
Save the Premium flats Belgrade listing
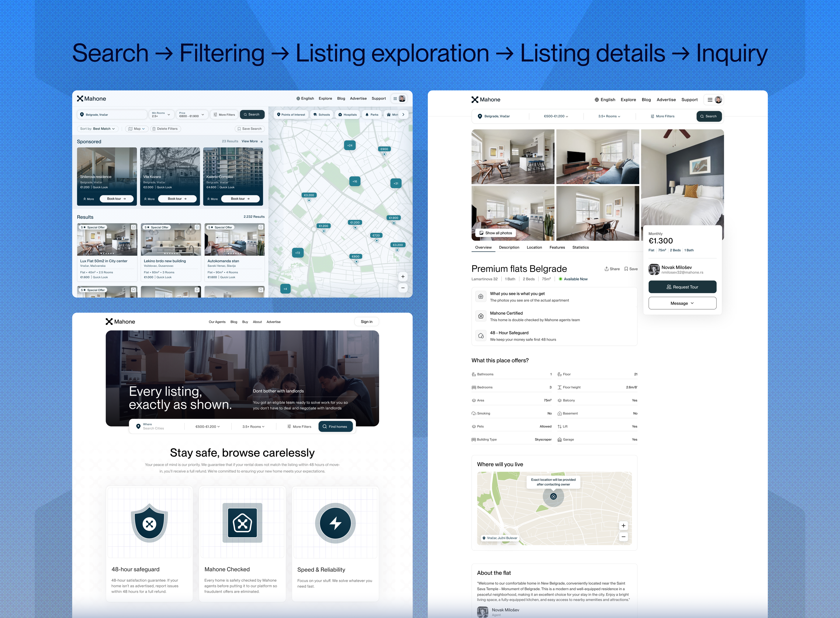631,269
